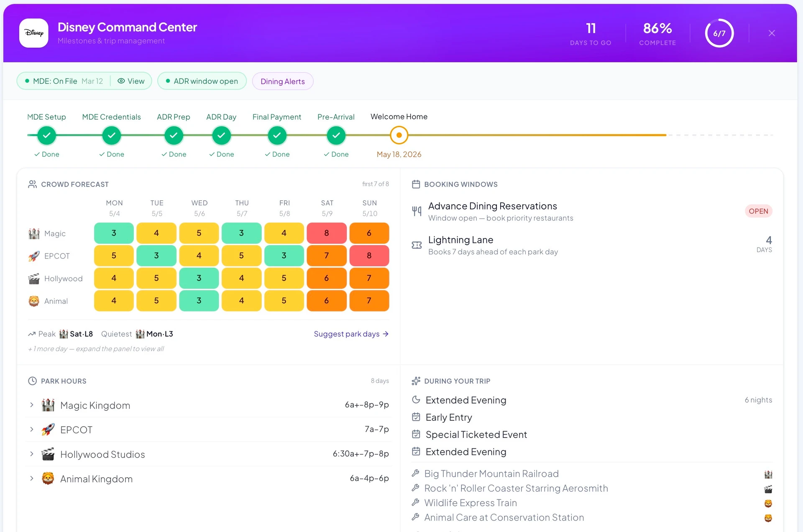This screenshot has height=532, width=803.
Task: Click the 6/7 progress ring
Action: click(719, 33)
